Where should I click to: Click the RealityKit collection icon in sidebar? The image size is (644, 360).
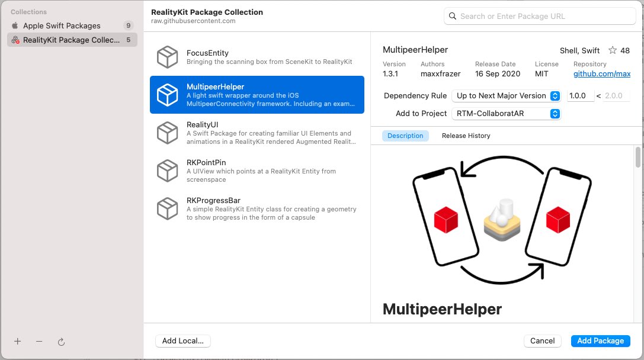click(15, 40)
